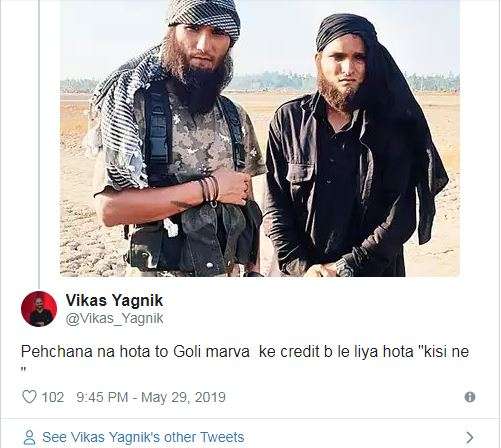Open the 9:45 PM tweet timestamp
The image size is (501, 448).
click(102, 397)
